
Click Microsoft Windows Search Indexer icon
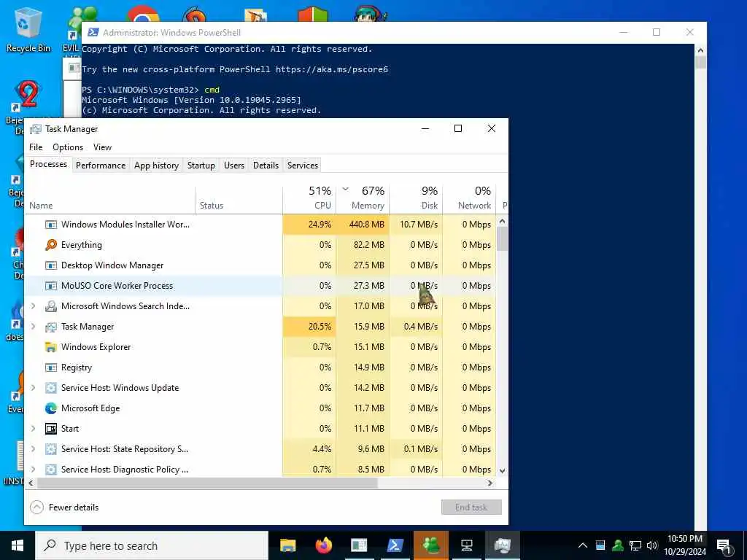point(51,306)
